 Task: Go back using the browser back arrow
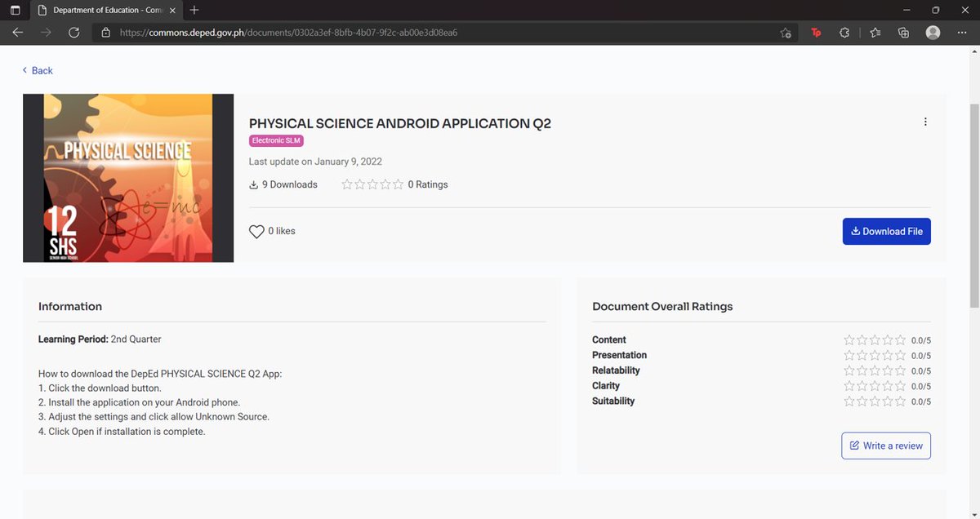click(17, 33)
